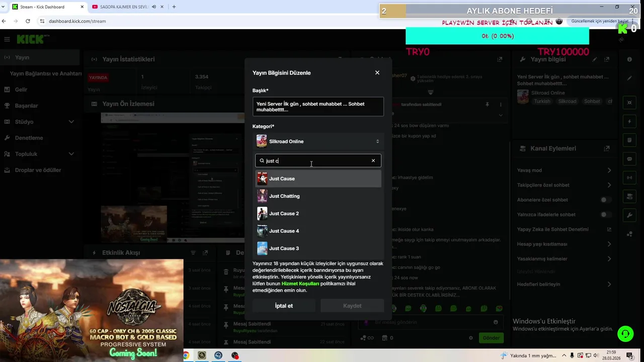Click the category search input field
The image size is (644, 362).
tap(318, 161)
